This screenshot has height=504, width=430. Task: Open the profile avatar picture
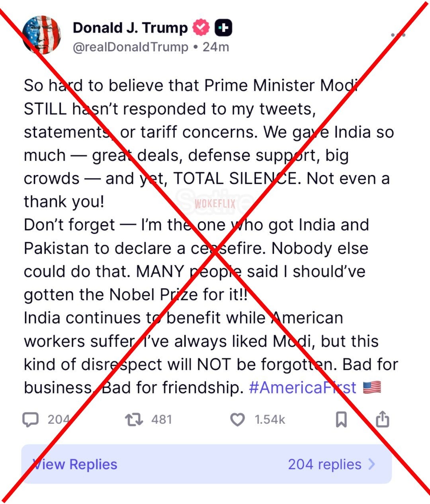(x=42, y=35)
